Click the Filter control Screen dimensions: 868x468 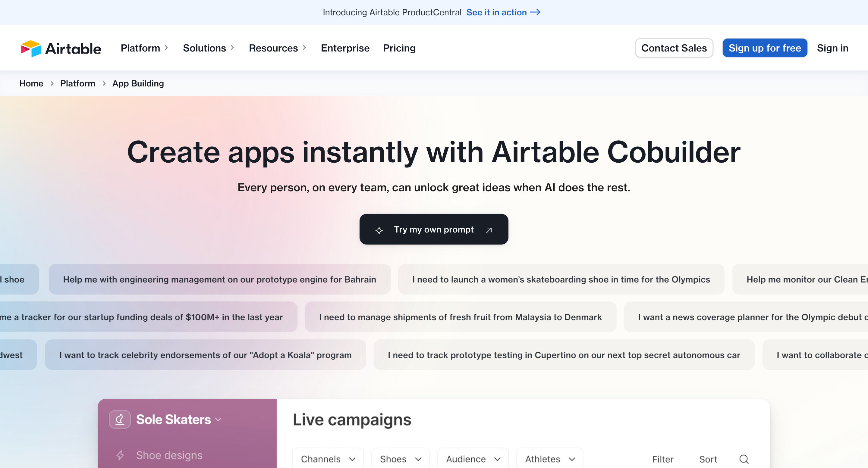tap(662, 459)
